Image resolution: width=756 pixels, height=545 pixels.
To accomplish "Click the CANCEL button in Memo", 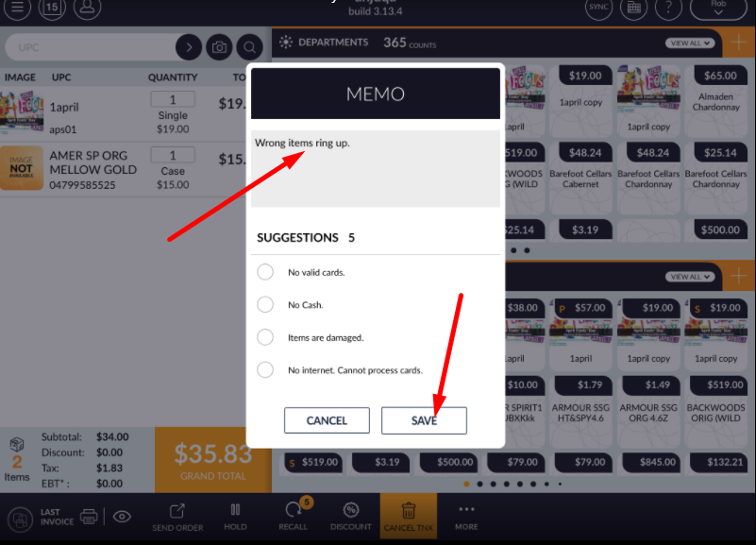I will 327,420.
